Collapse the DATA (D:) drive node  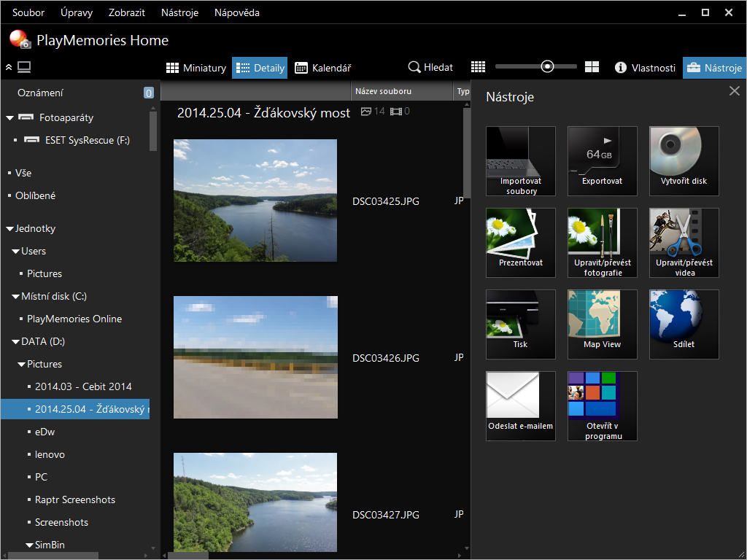[x=15, y=342]
